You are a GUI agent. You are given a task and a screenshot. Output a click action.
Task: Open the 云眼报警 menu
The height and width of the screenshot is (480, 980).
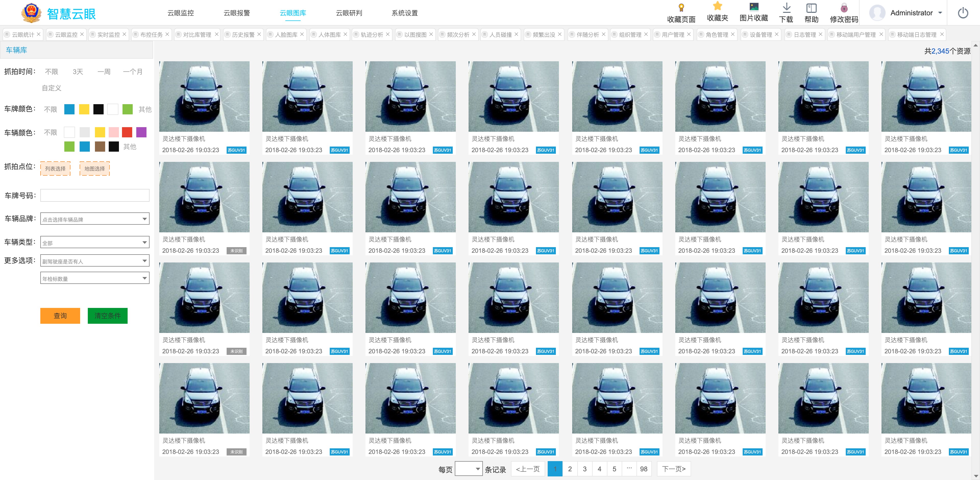237,13
